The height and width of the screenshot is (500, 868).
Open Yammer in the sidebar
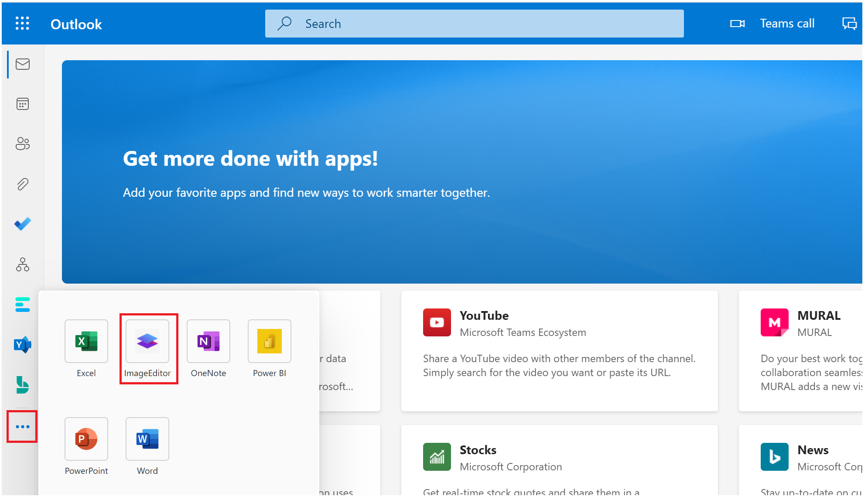pyautogui.click(x=23, y=345)
